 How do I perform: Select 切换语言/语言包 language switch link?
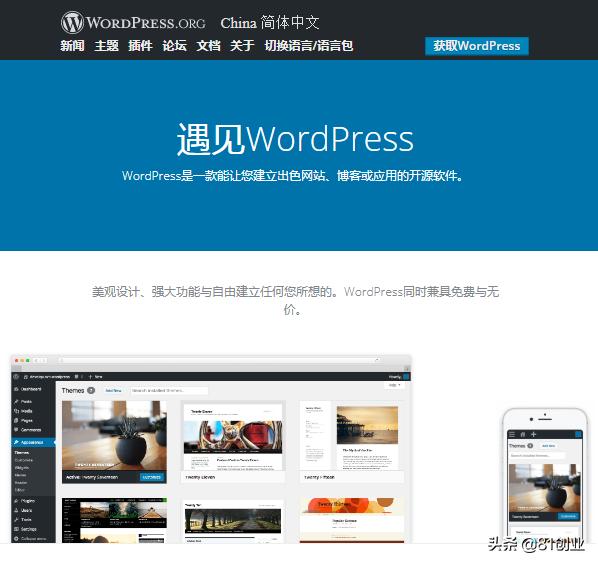point(309,46)
